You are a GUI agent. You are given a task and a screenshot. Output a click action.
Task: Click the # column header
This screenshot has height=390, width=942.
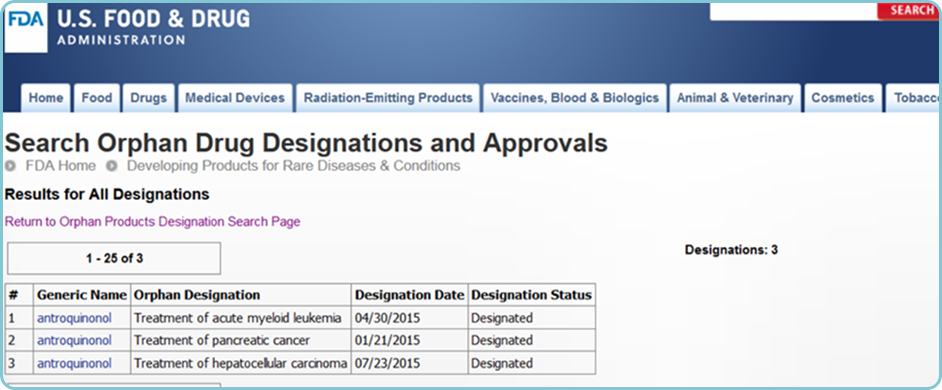pos(19,295)
